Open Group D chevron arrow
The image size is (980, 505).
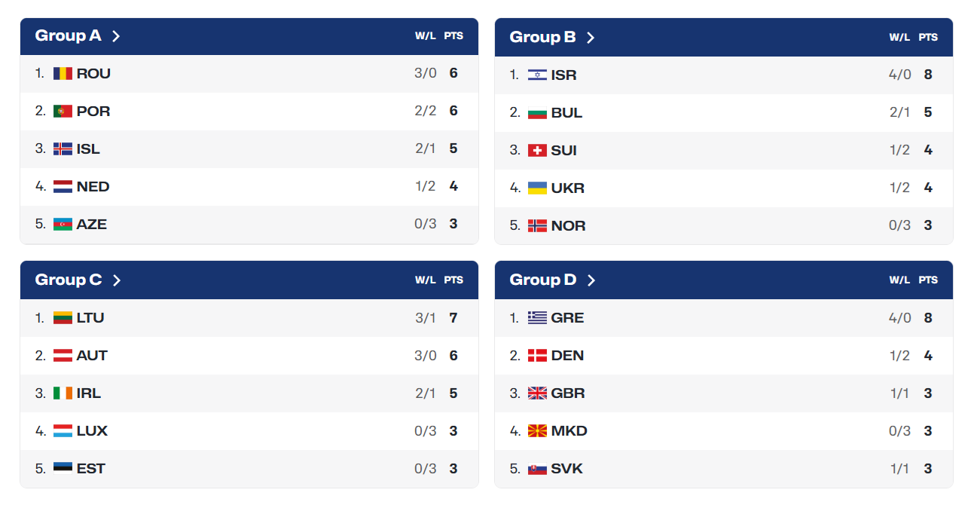pos(591,280)
